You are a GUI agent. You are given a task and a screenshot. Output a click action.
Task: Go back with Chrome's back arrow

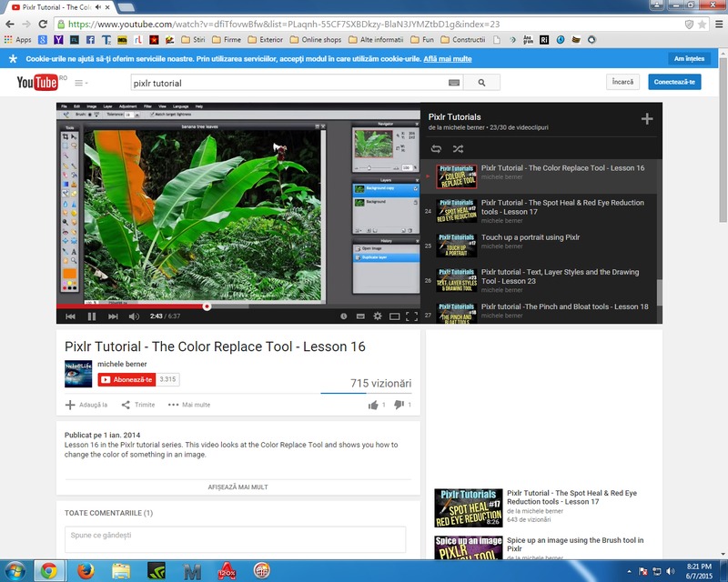pyautogui.click(x=10, y=25)
